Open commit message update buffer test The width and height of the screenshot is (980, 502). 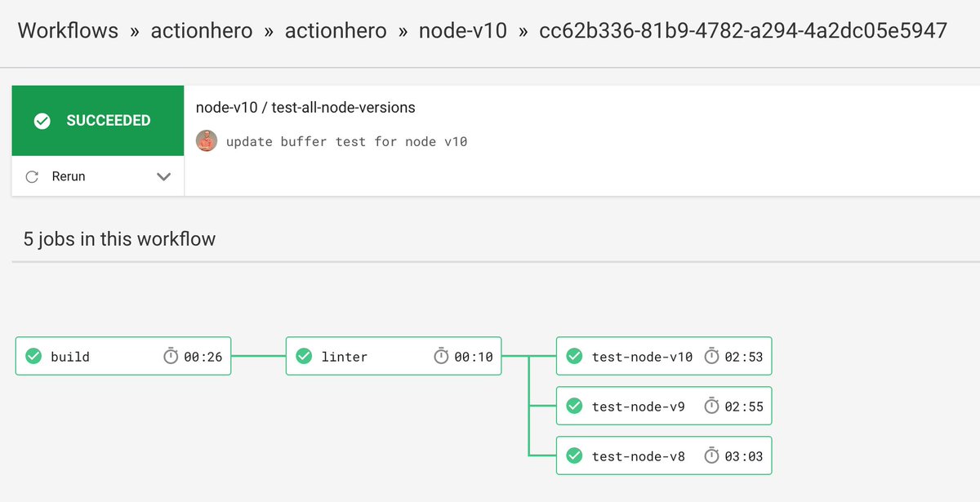pos(346,142)
